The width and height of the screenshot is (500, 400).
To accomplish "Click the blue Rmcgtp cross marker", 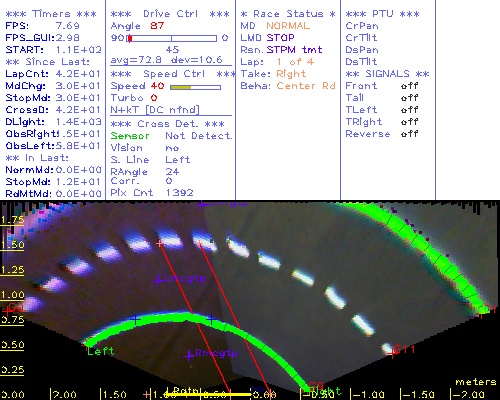I will pyautogui.click(x=189, y=355).
